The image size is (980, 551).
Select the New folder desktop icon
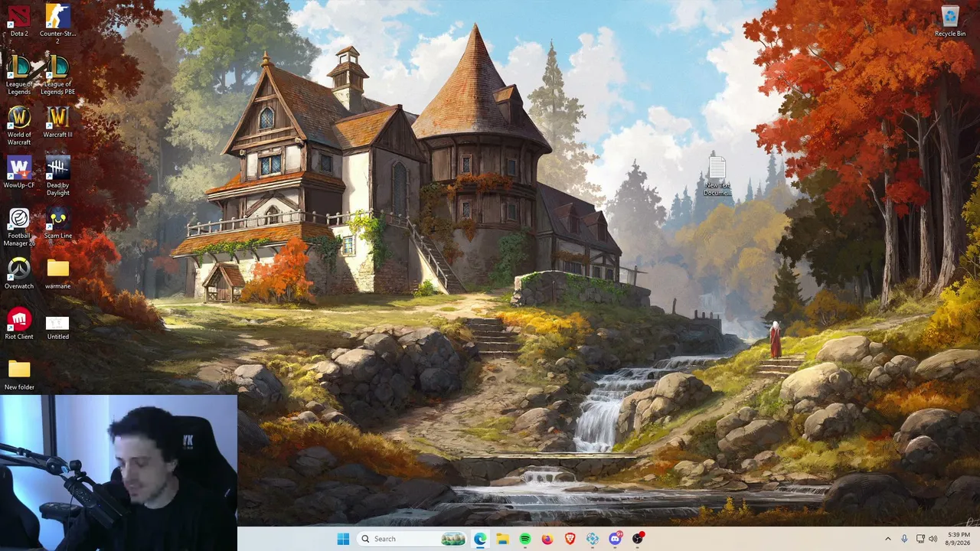click(x=19, y=375)
